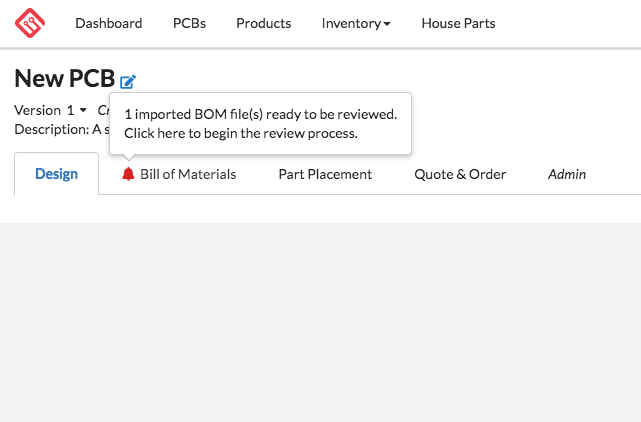
Task: Click the New PCB title heading
Action: tap(64, 78)
